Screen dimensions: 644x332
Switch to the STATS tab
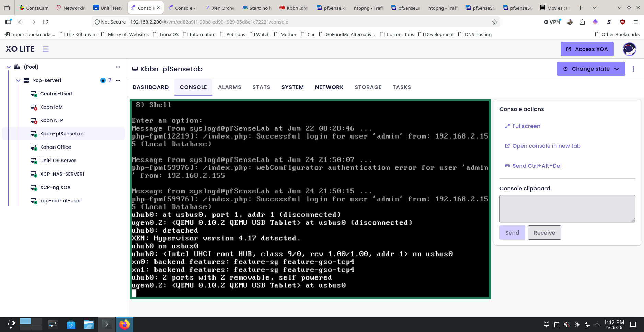(x=262, y=87)
